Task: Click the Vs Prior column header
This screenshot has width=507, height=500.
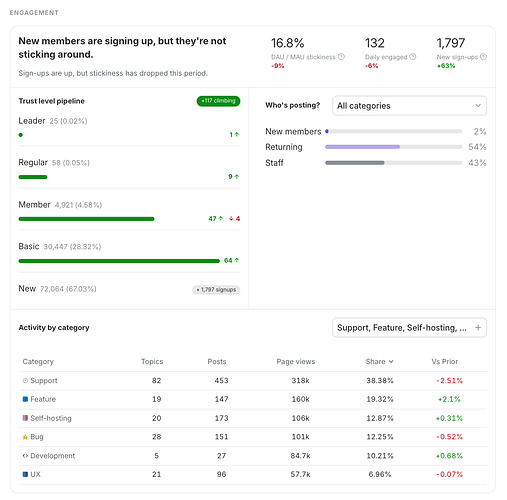Action: [x=445, y=362]
